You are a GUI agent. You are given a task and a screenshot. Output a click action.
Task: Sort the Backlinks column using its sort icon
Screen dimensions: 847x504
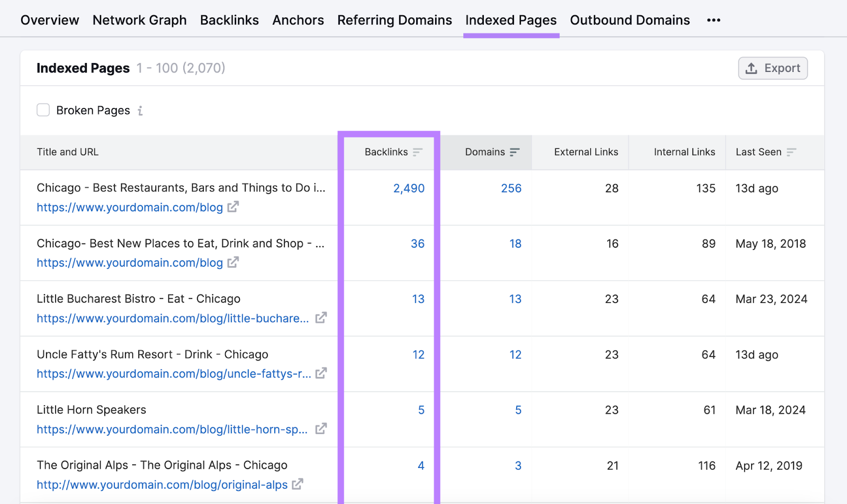point(418,152)
